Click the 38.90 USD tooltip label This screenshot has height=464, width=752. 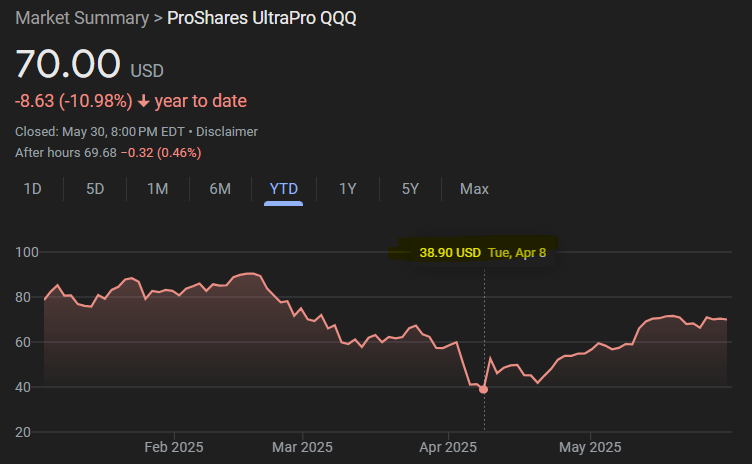tap(450, 252)
